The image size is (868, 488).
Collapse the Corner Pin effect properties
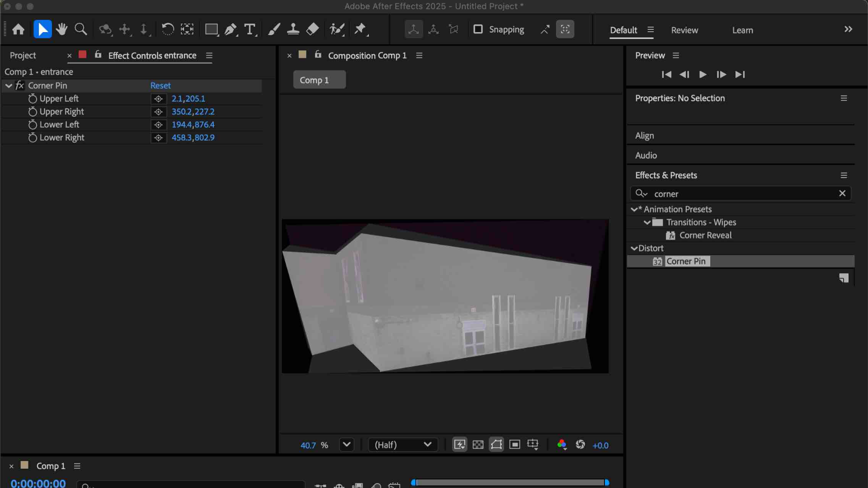point(9,85)
